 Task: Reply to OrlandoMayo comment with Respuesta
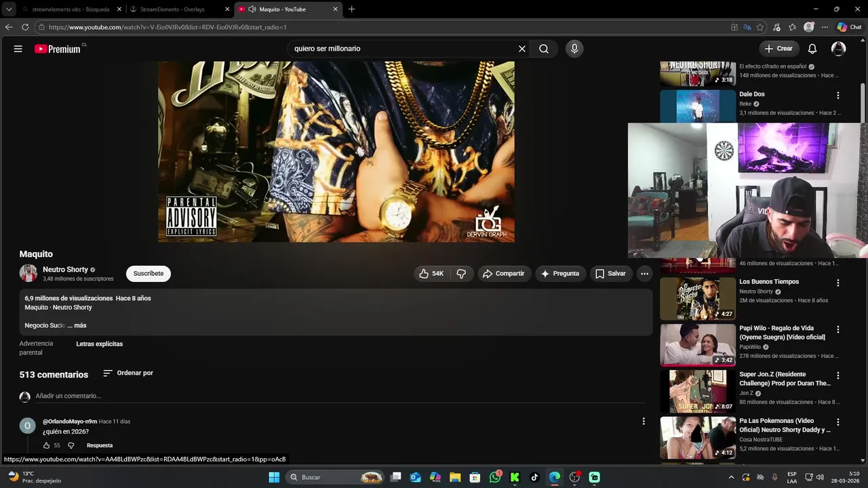click(100, 445)
